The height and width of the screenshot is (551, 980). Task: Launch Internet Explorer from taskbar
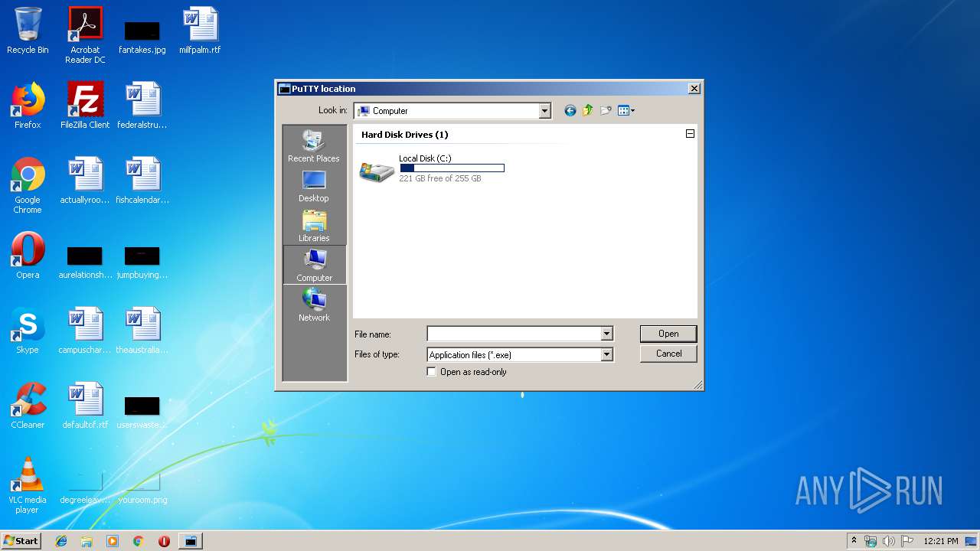(61, 541)
